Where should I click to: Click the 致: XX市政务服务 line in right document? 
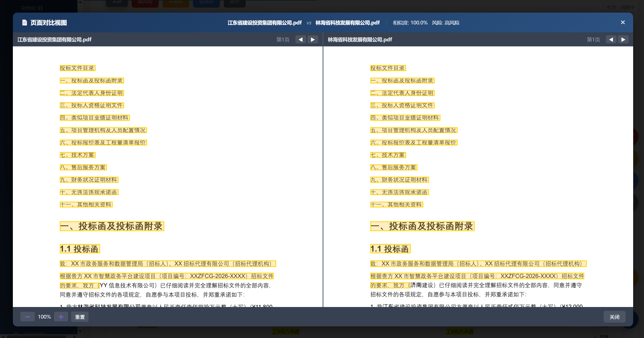pyautogui.click(x=478, y=263)
